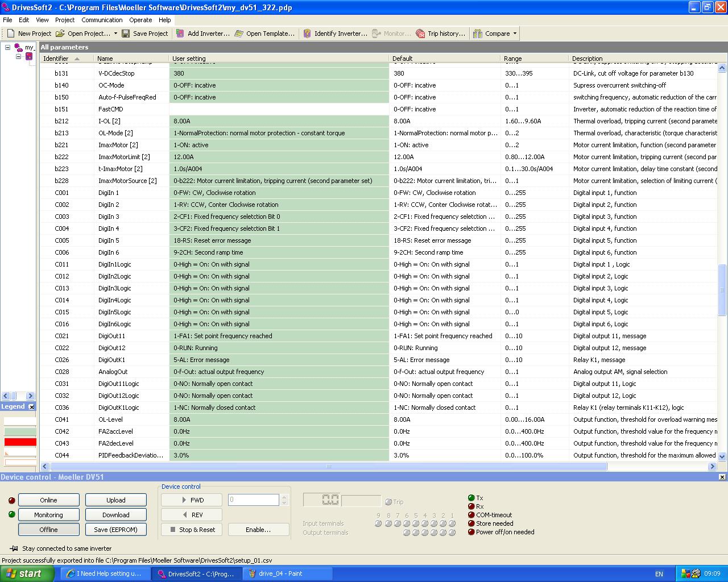The height and width of the screenshot is (582, 728).
Task: Click the Add Inverter toolbar icon
Action: (x=180, y=34)
